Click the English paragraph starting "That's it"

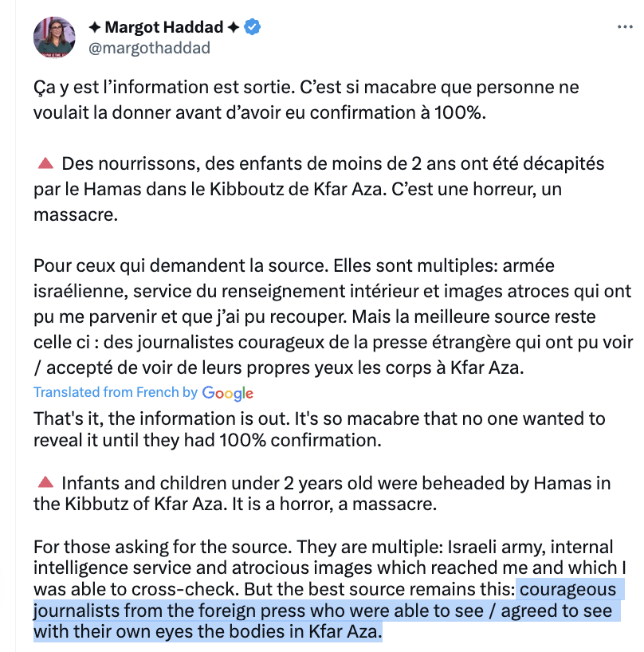pos(319,429)
